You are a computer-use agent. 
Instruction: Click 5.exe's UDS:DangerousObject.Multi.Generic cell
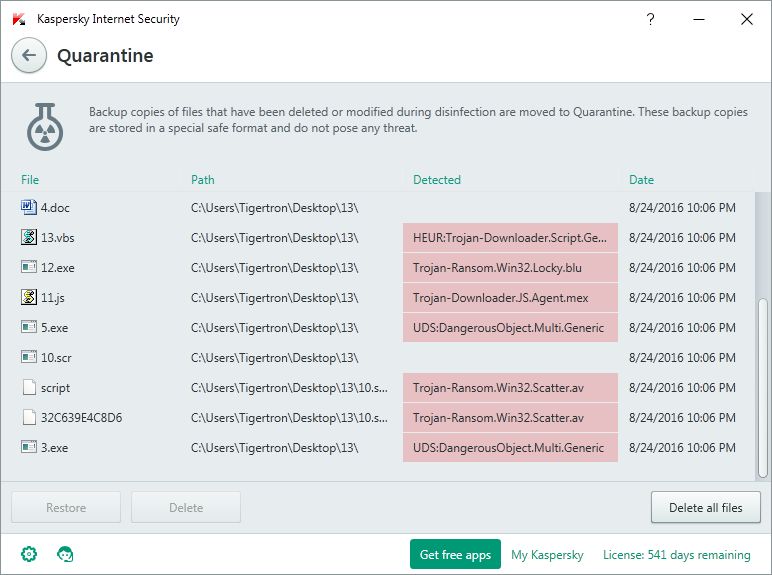click(510, 328)
